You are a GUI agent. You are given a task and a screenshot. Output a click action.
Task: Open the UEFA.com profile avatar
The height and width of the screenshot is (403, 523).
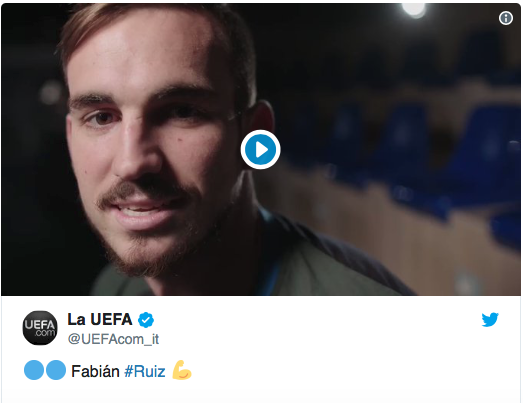tap(40, 328)
